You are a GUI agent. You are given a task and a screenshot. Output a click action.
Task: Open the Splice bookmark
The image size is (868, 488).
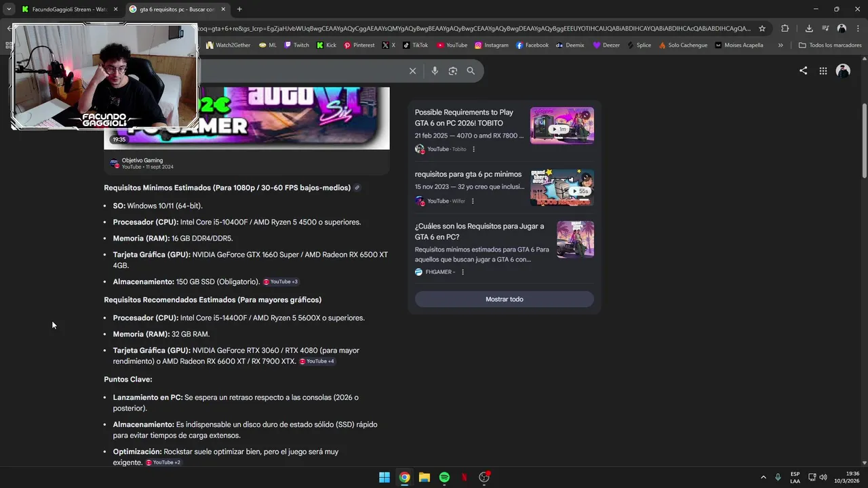pyautogui.click(x=638, y=45)
